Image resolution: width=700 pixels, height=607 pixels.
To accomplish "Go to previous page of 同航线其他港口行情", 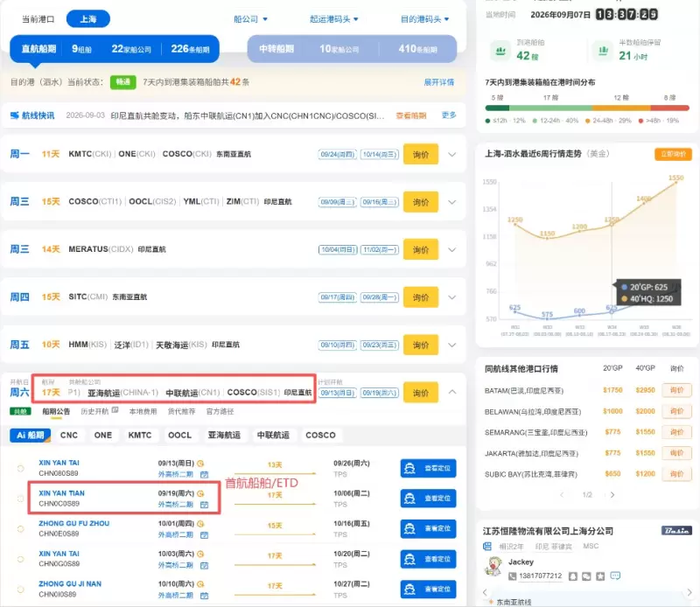I will [x=562, y=494].
